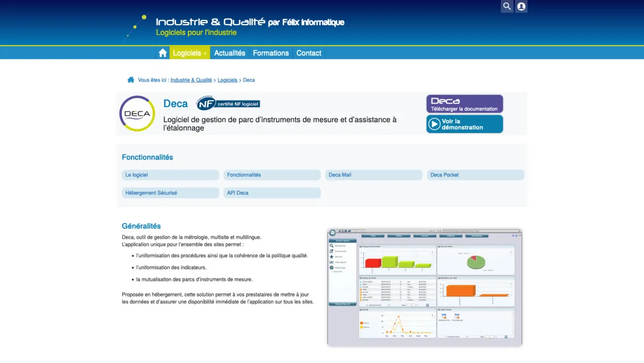This screenshot has width=644, height=363.
Task: Click Voir la démonstration button
Action: pos(465,124)
